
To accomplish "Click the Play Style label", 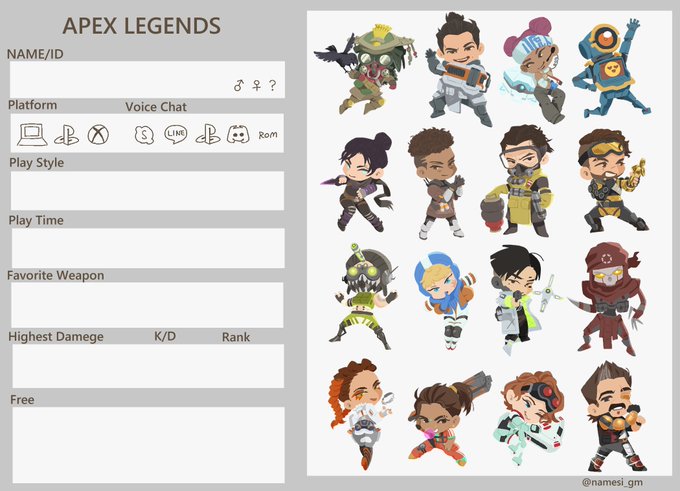I will [36, 163].
